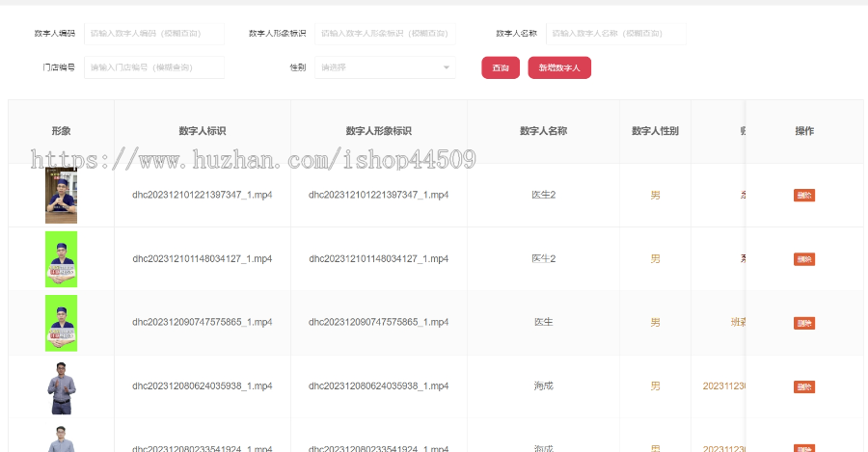The width and height of the screenshot is (868, 452).
Task: Click the 操作 column header
Action: pyautogui.click(x=804, y=131)
